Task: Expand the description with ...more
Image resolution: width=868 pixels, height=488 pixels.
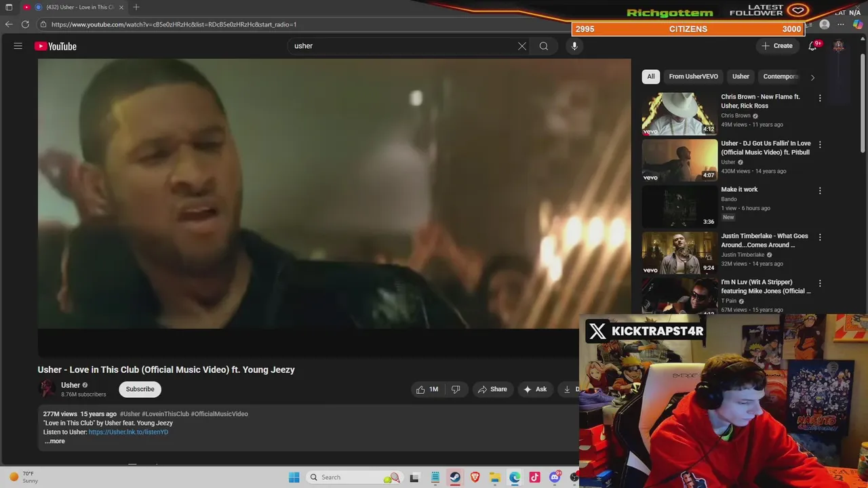Action: tap(55, 441)
